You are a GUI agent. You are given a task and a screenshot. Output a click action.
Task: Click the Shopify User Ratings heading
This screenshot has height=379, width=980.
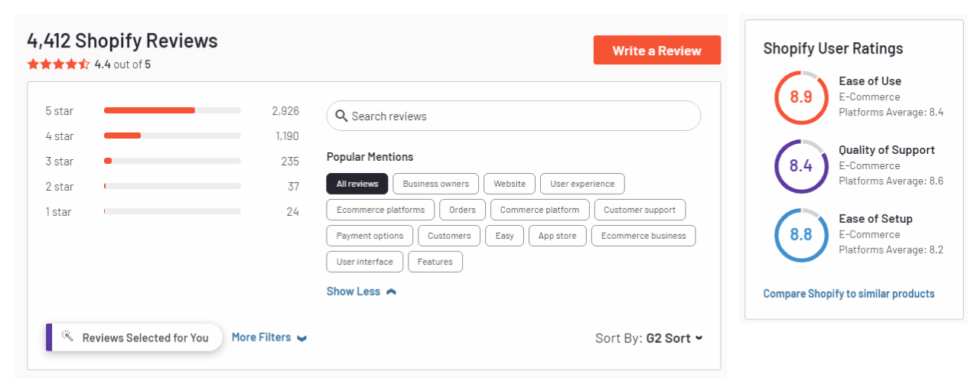pos(833,48)
